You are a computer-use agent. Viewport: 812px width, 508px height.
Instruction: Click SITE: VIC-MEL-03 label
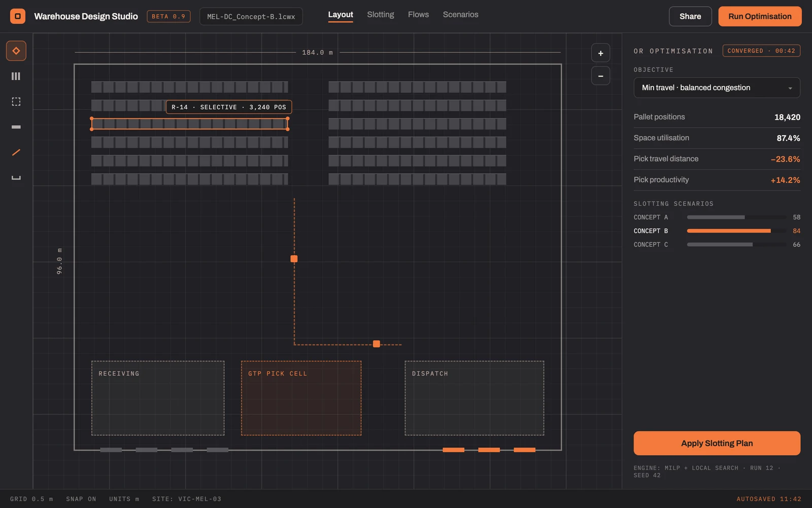(187, 499)
